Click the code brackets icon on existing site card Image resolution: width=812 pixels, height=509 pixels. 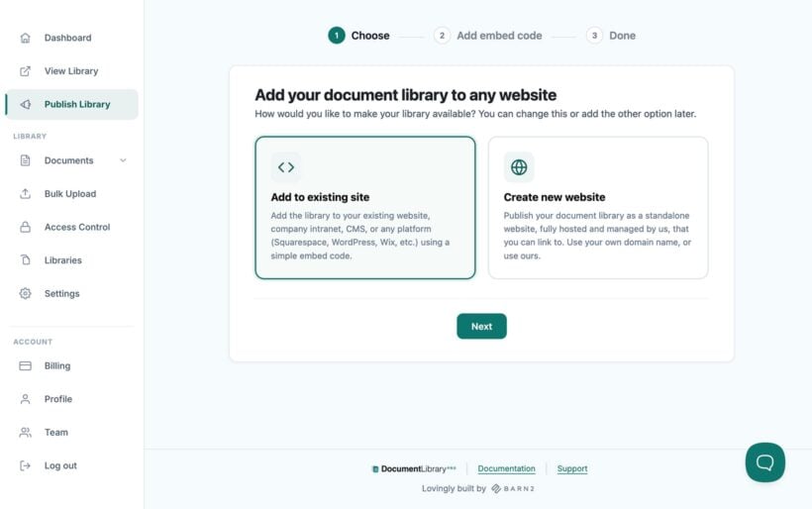click(x=286, y=167)
